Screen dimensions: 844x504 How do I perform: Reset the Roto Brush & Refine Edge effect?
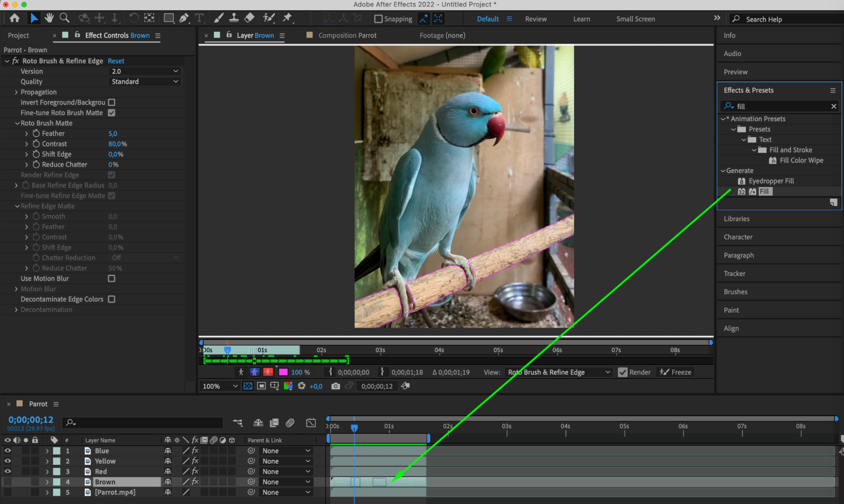coord(116,61)
